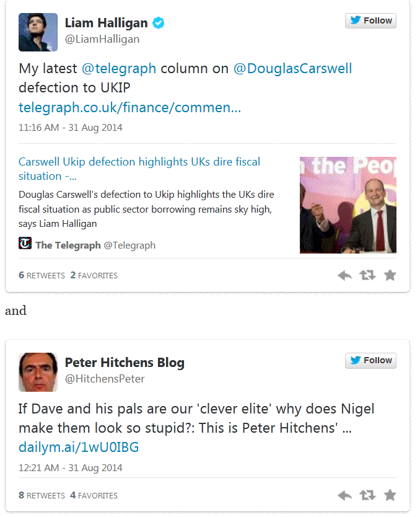Retweet Liam Halligan's tweet icon
Image resolution: width=420 pixels, height=517 pixels.
[367, 275]
